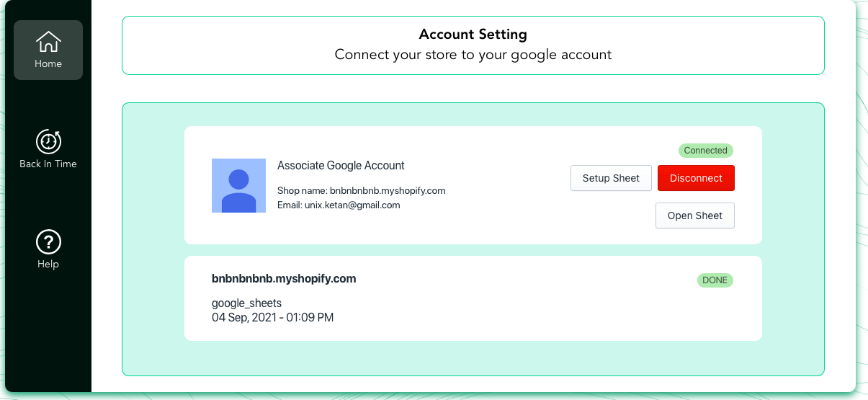This screenshot has height=400, width=868.
Task: Click the Help question mark icon
Action: pyautogui.click(x=48, y=241)
